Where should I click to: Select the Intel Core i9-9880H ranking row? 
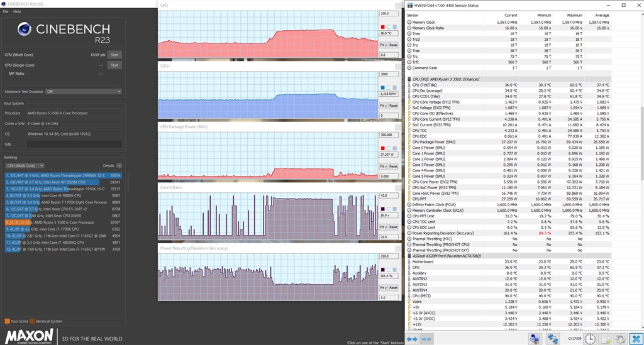coord(64,195)
